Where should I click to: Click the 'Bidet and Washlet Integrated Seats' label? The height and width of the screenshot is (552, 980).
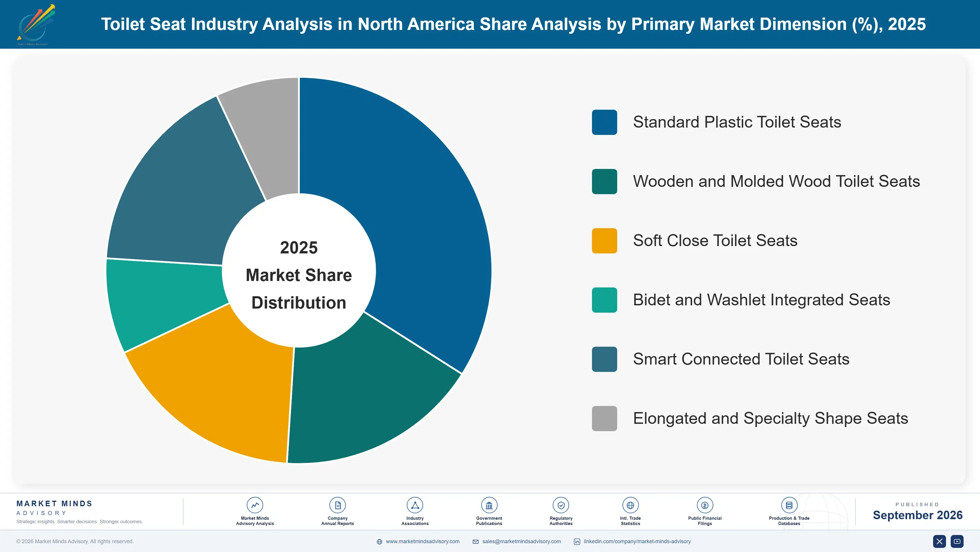[761, 300]
